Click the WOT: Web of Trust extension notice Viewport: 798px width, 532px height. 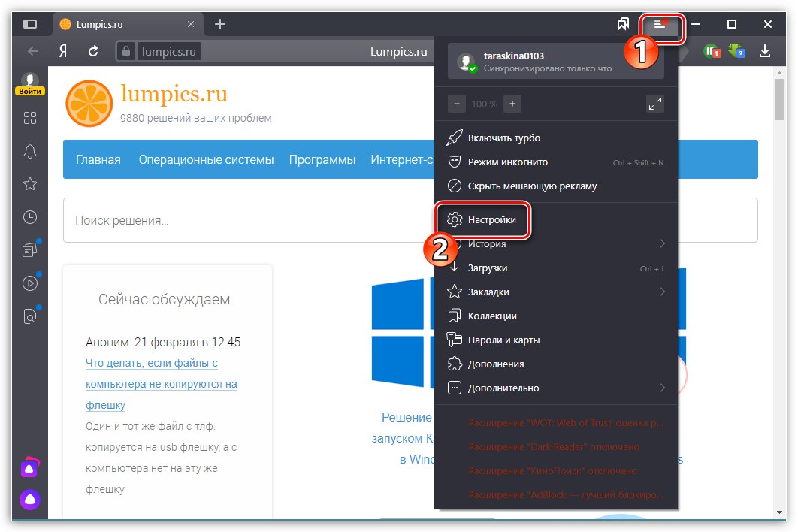click(x=565, y=422)
